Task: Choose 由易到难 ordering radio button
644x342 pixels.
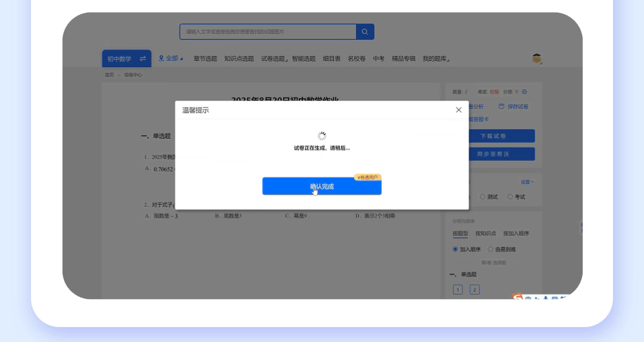Action: [491, 249]
